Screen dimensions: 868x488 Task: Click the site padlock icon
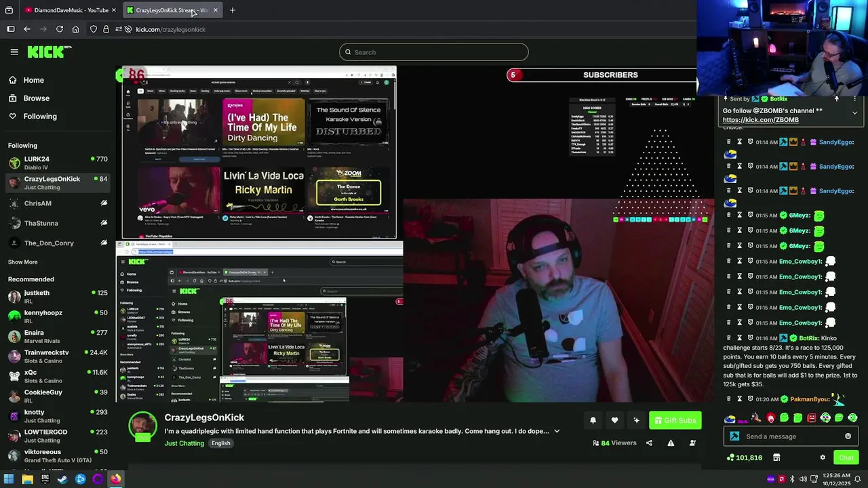106,29
